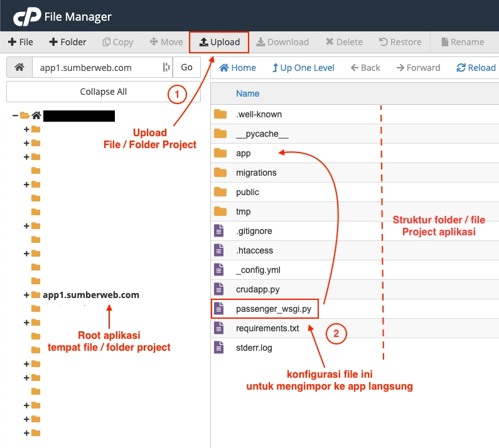Image resolution: width=499 pixels, height=448 pixels.
Task: Click the __pycache__ folder name
Action: point(262,134)
